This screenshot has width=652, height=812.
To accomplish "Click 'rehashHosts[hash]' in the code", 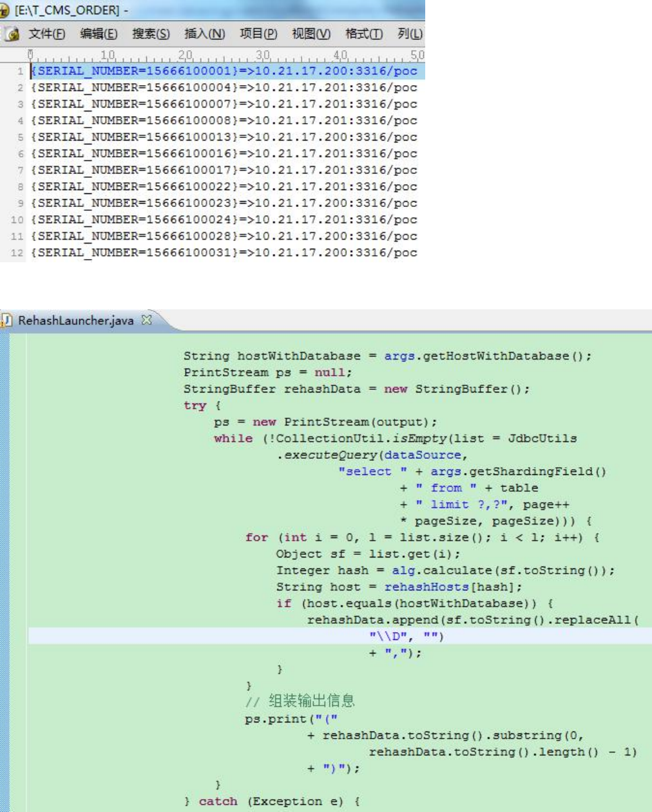I will pyautogui.click(x=453, y=587).
